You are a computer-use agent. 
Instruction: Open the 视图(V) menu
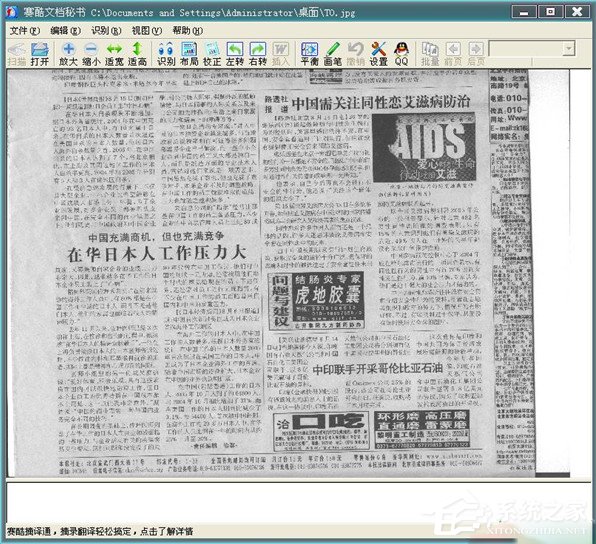click(x=147, y=30)
